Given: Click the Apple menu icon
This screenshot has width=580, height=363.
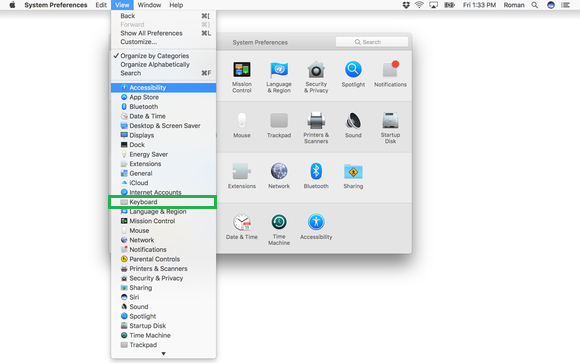Looking at the screenshot, I should 12,5.
